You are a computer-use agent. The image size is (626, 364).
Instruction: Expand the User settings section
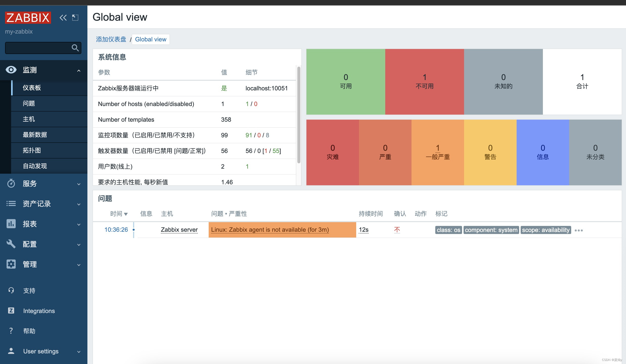[x=79, y=352]
